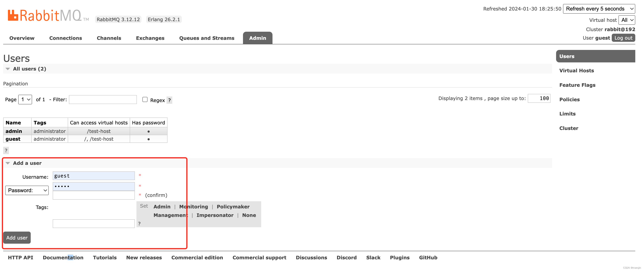
Task: Click the Connections navigation icon
Action: pyautogui.click(x=65, y=37)
